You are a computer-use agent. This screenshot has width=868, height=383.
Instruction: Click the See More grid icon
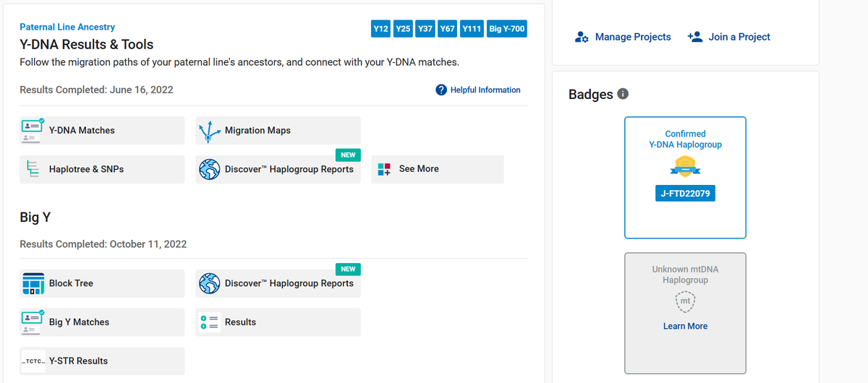(x=385, y=169)
